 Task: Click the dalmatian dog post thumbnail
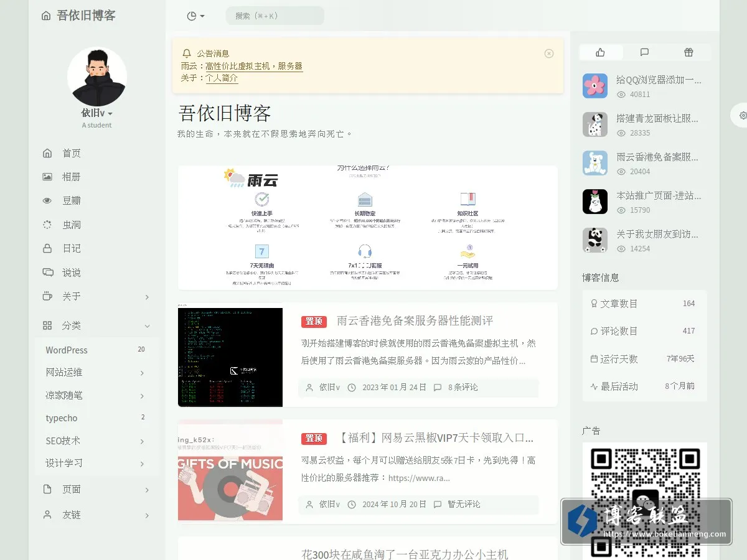pos(595,124)
